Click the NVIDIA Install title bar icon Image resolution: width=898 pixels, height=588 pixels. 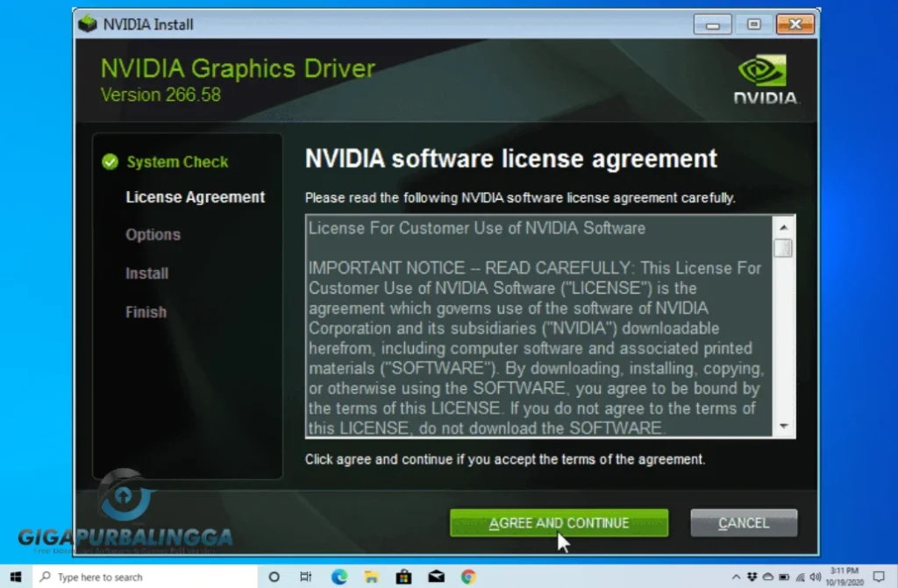coord(87,24)
